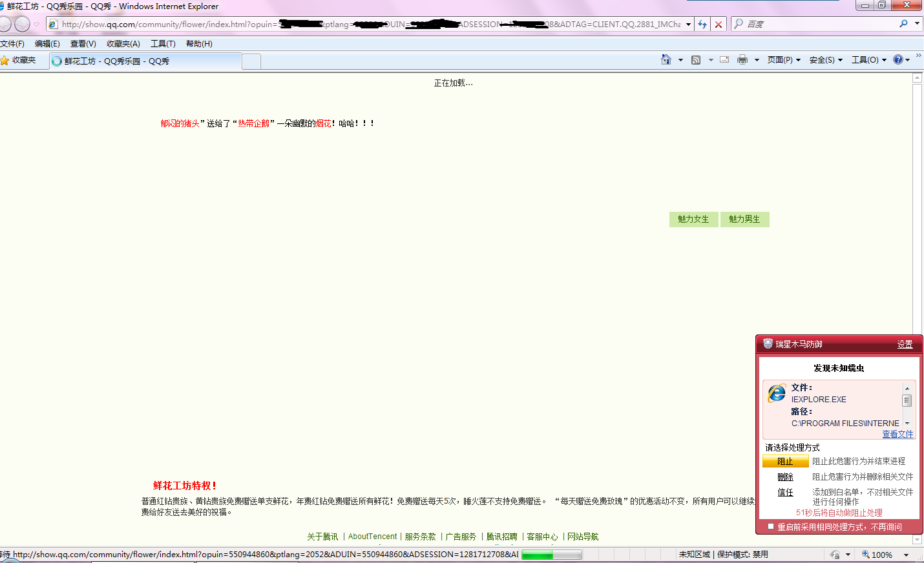Screen dimensions: 924x563
Task: Open the 文件(F) menu
Action: pyautogui.click(x=12, y=44)
